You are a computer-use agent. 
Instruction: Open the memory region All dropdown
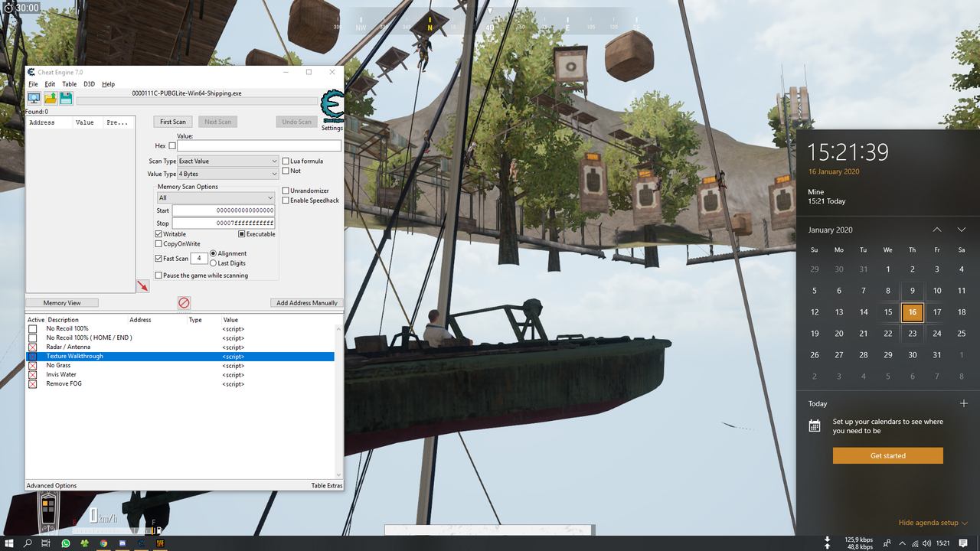(x=215, y=198)
